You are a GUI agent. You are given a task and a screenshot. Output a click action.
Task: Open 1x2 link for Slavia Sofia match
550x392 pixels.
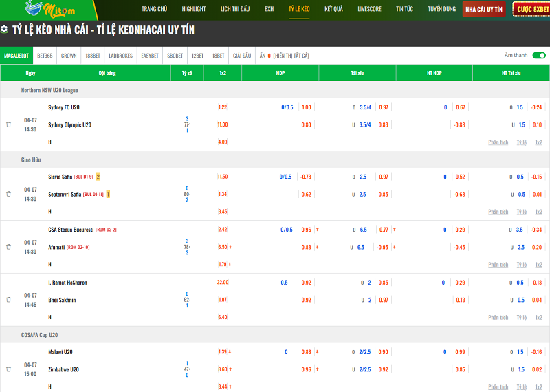pyautogui.click(x=538, y=212)
